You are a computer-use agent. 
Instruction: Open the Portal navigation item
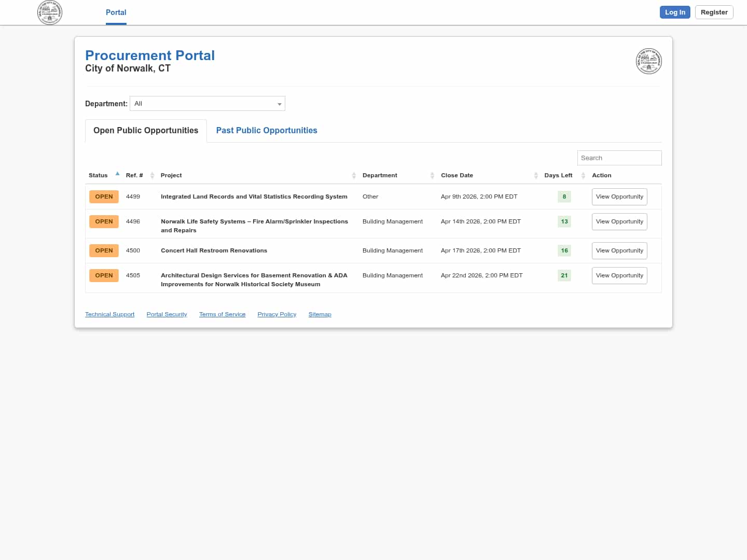click(x=116, y=12)
